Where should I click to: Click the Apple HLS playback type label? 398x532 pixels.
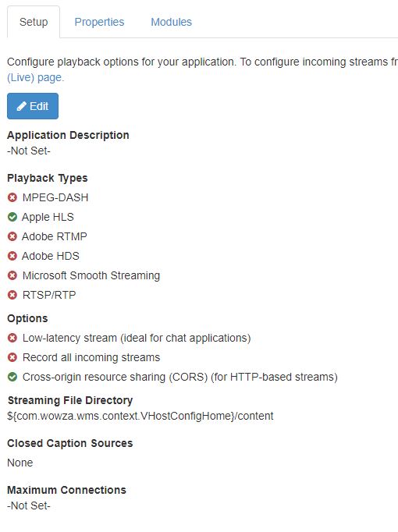tap(48, 217)
